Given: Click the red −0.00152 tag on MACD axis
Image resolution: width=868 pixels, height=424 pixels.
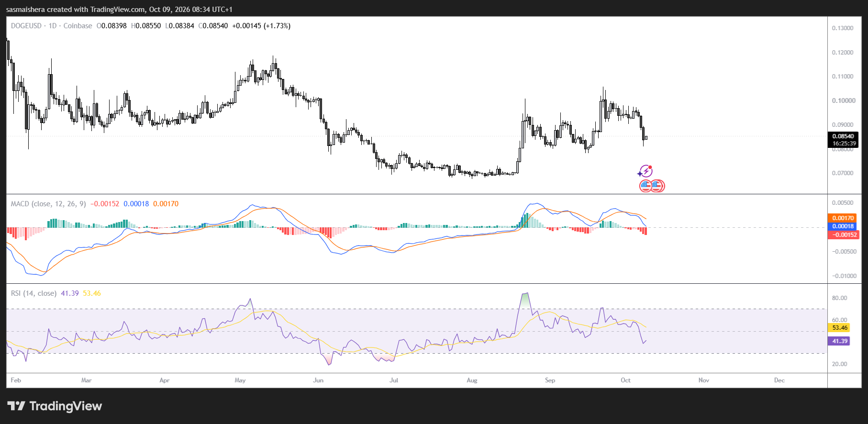Looking at the screenshot, I should (x=843, y=235).
